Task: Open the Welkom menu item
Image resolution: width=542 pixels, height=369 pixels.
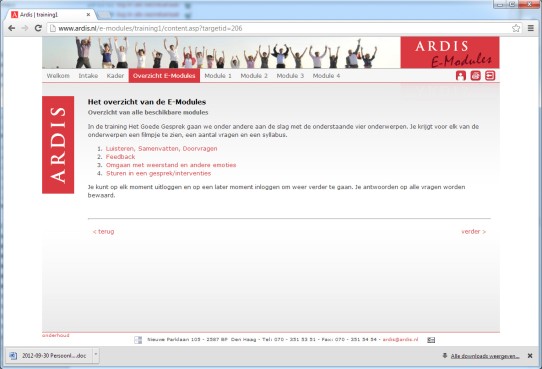Action: click(58, 76)
